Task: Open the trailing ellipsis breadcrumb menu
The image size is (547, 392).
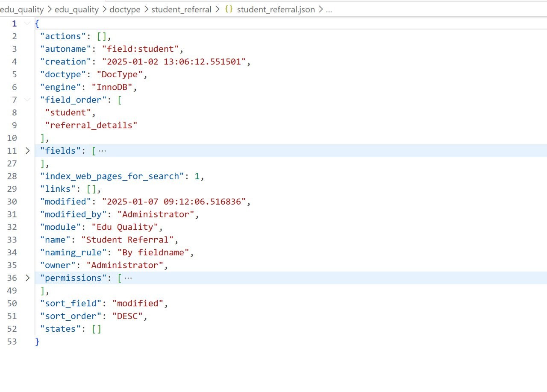Action: coord(329,9)
